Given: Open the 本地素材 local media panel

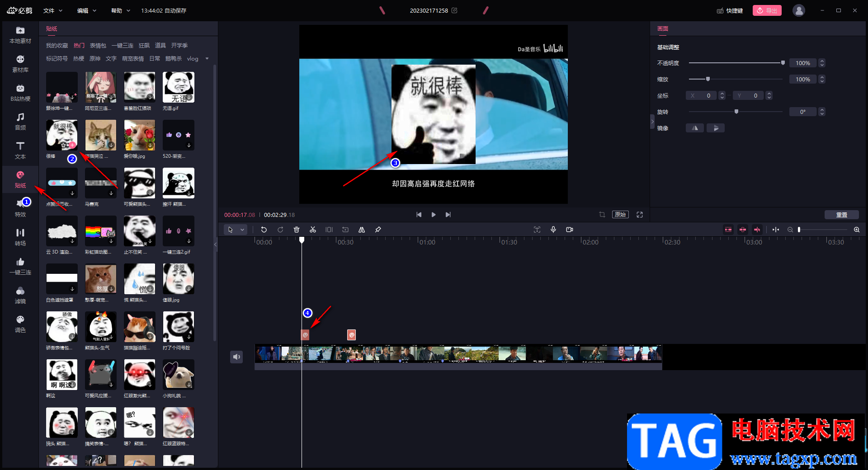Looking at the screenshot, I should coord(20,35).
